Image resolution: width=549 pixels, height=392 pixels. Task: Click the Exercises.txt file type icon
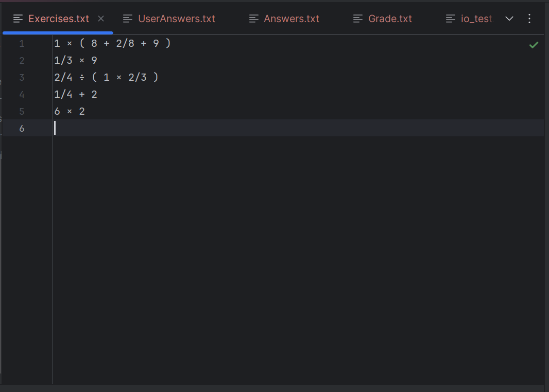click(x=18, y=19)
